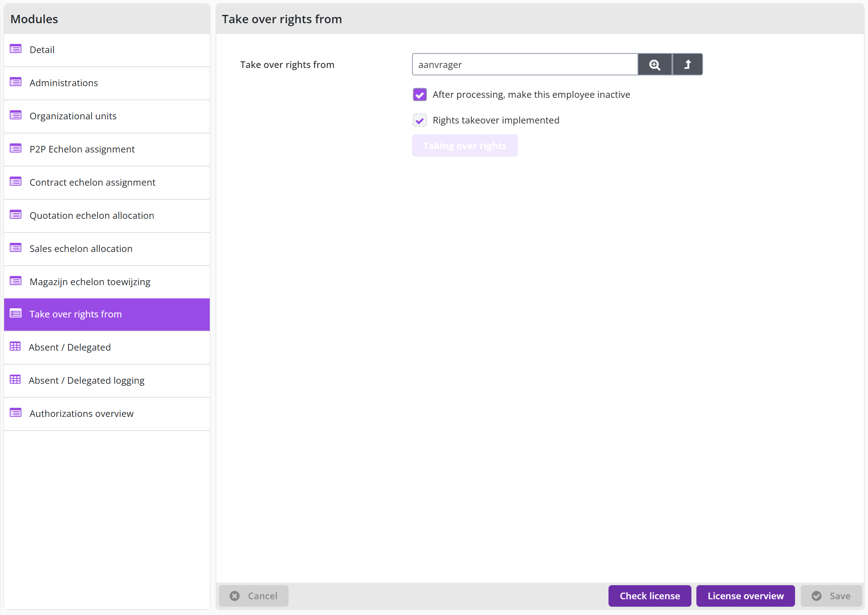Open the License overview
The width and height of the screenshot is (868, 615).
[745, 596]
